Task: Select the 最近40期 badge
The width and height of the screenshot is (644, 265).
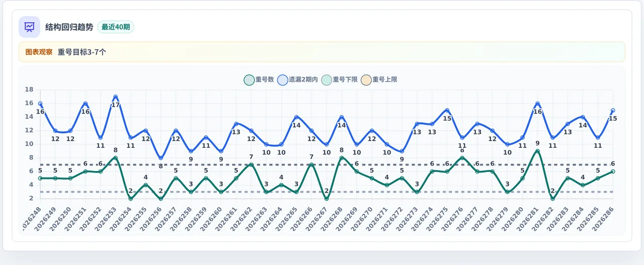Action: coord(116,27)
